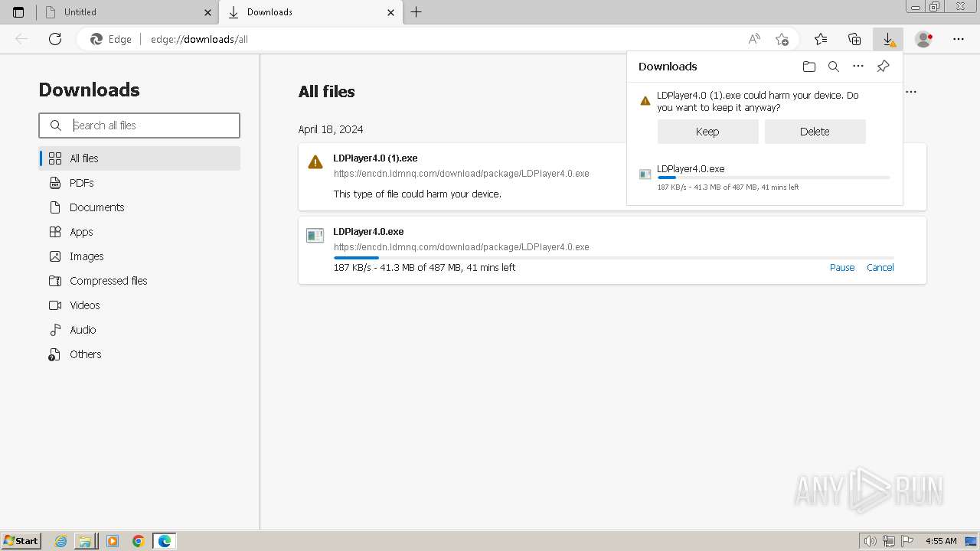Open Settings and more ellipsis menu
Screen dimensions: 980x551
pos(959,39)
